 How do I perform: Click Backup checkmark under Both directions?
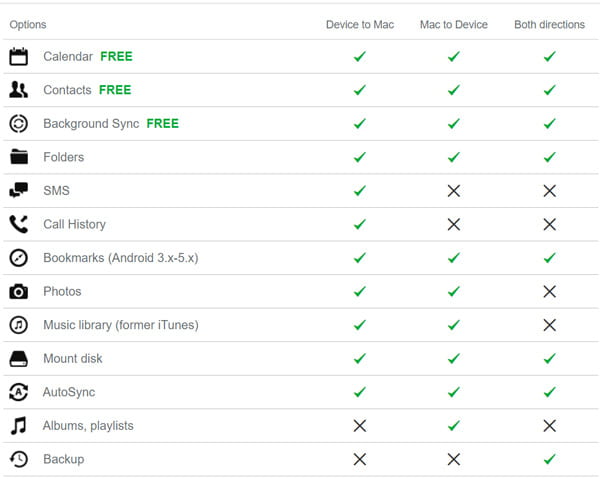coord(549,460)
